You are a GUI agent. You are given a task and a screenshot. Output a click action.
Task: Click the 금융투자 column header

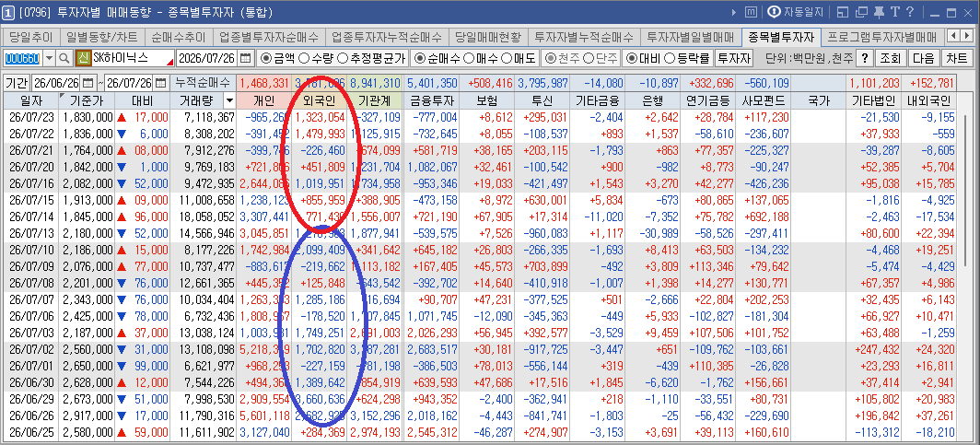[x=431, y=100]
